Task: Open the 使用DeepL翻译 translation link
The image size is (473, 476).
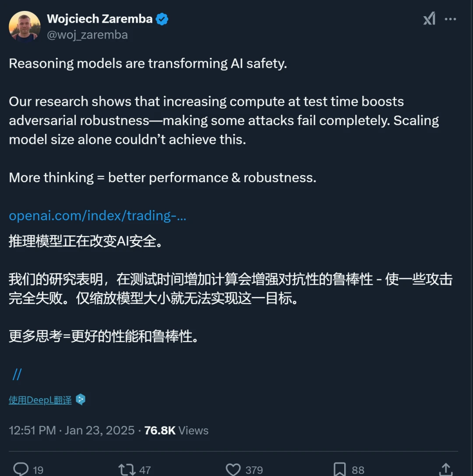Action: tap(40, 399)
